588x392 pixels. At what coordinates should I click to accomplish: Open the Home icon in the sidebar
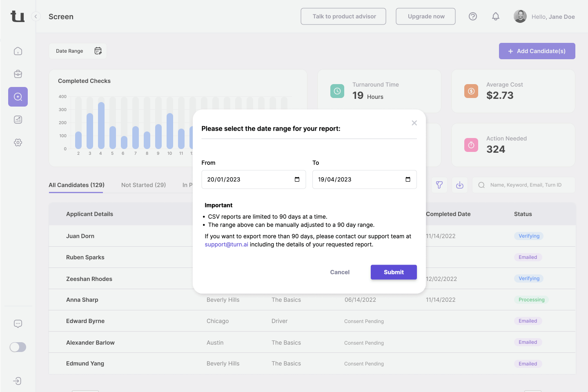click(18, 51)
